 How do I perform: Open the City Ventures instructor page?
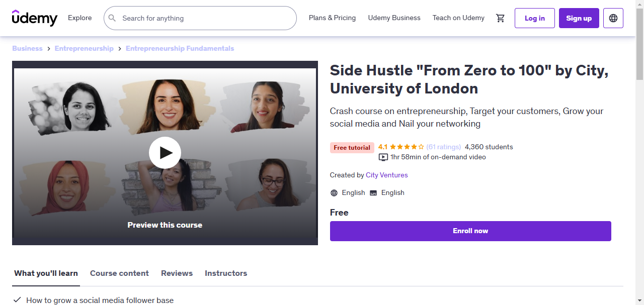pos(386,175)
